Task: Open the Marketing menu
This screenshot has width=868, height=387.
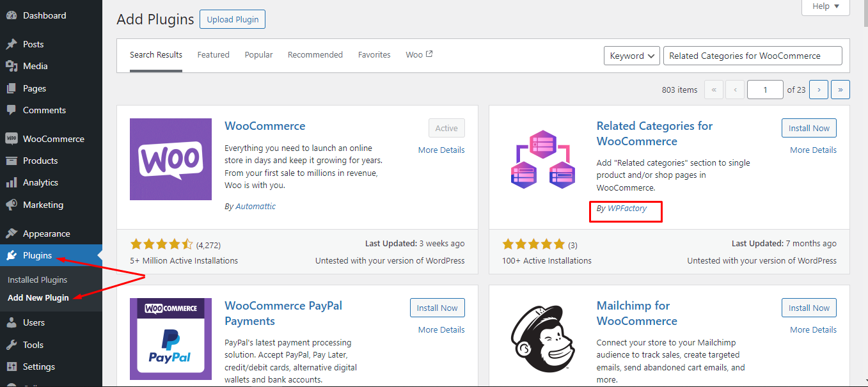Action: point(51,205)
